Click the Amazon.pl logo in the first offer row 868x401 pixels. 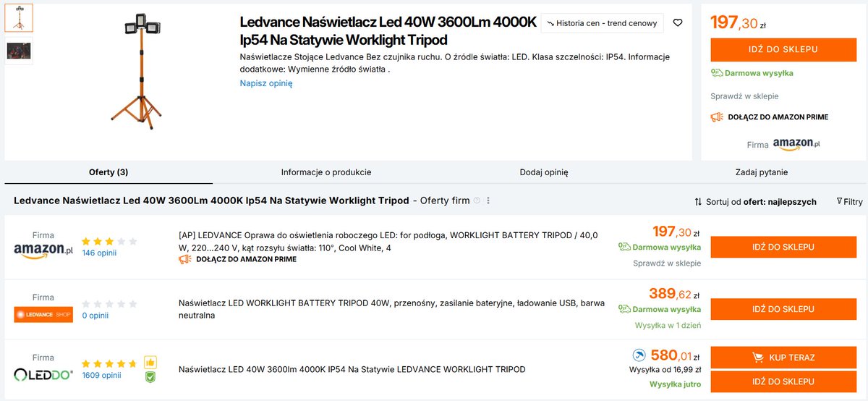[x=43, y=250]
